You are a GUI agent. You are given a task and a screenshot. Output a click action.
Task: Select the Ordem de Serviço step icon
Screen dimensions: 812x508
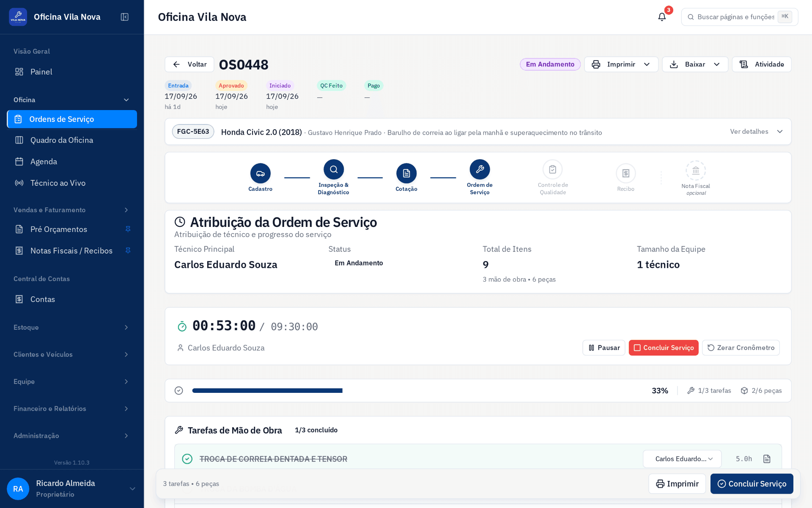coord(480,169)
